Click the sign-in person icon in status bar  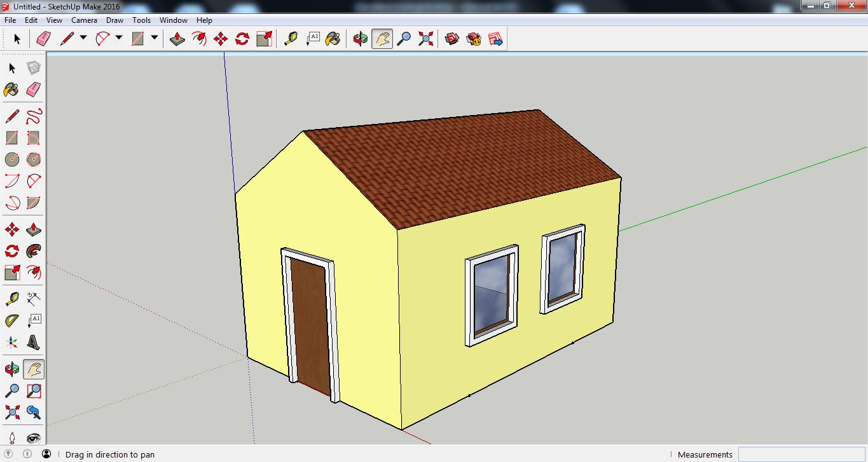[46, 454]
